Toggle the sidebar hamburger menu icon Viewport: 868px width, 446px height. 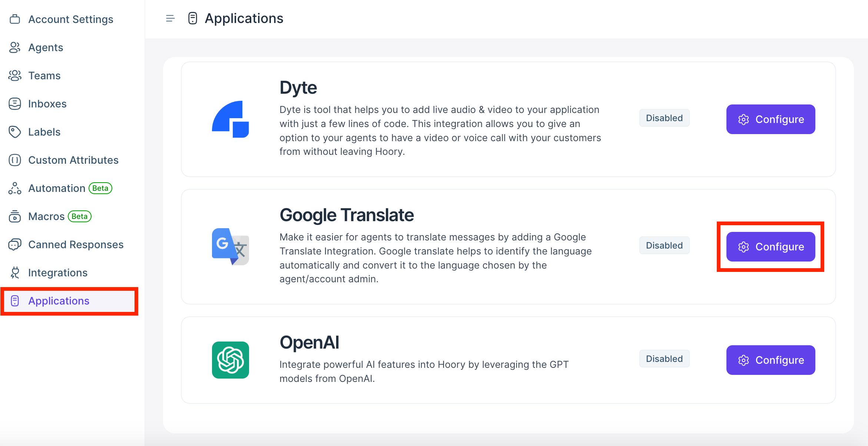[170, 18]
